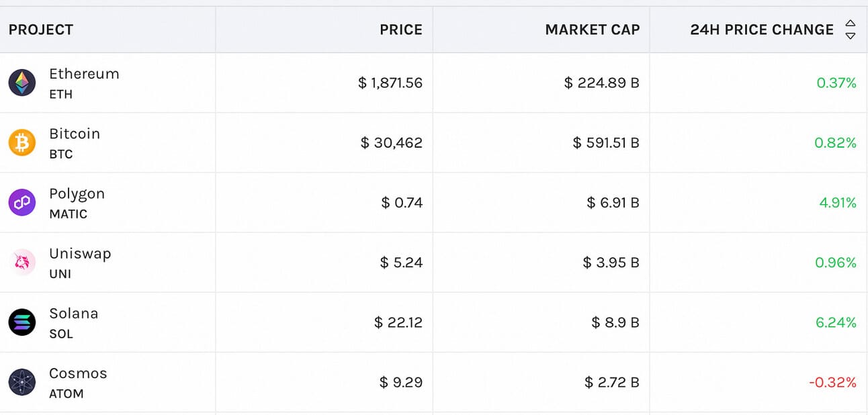Click the pink Uniswap unicorn icon
Image resolution: width=868 pixels, height=415 pixels.
coord(21,263)
